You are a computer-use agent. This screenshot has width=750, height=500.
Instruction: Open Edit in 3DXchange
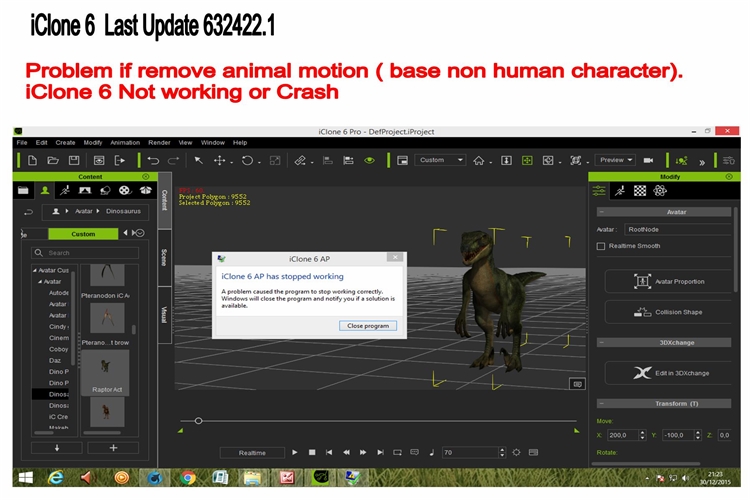pyautogui.click(x=670, y=373)
